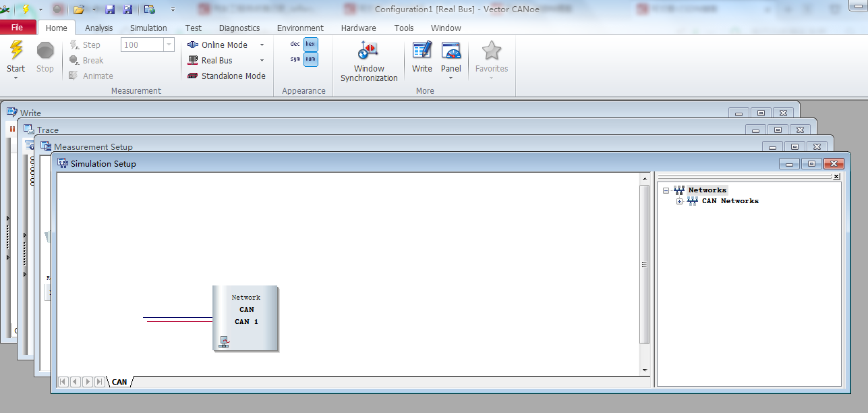Click the Network CAN 1 block
This screenshot has height=413, width=868.
(245, 318)
